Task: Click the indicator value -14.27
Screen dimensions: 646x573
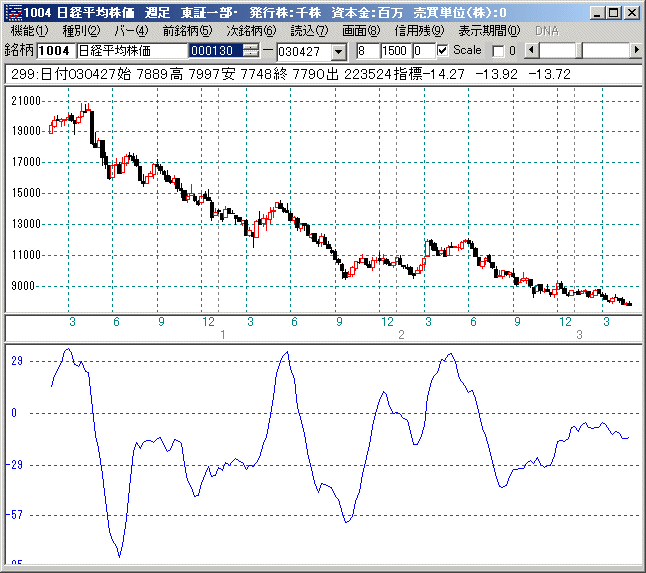Action: tap(444, 74)
